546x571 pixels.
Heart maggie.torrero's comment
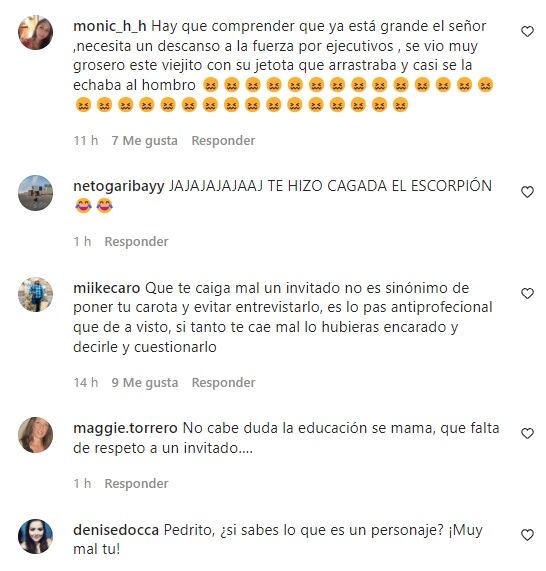[527, 434]
